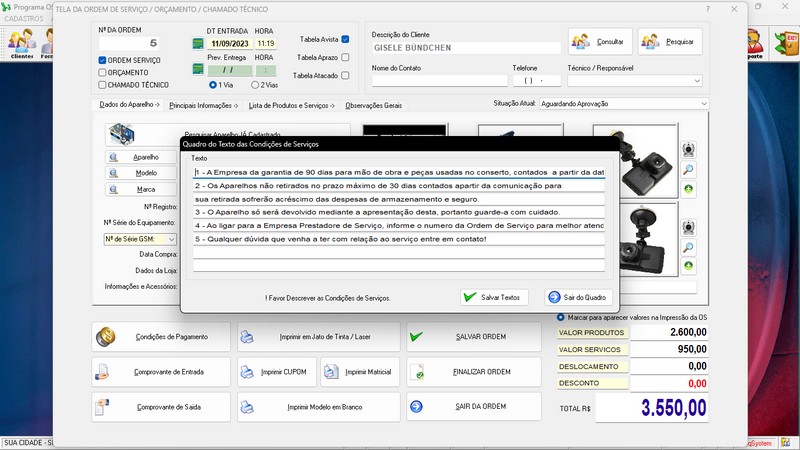Viewport: 800px width, 450px height.
Task: Click the Telefone input field
Action: (x=536, y=81)
